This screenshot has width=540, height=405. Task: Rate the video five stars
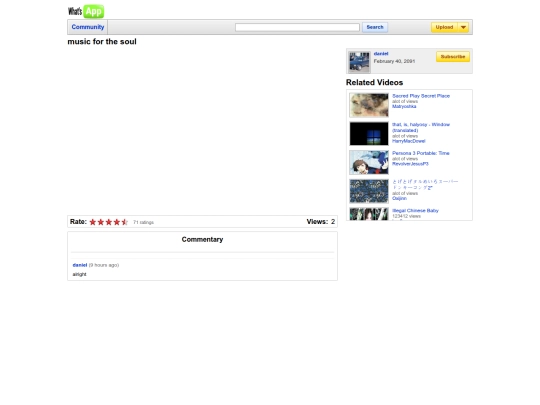pos(124,222)
